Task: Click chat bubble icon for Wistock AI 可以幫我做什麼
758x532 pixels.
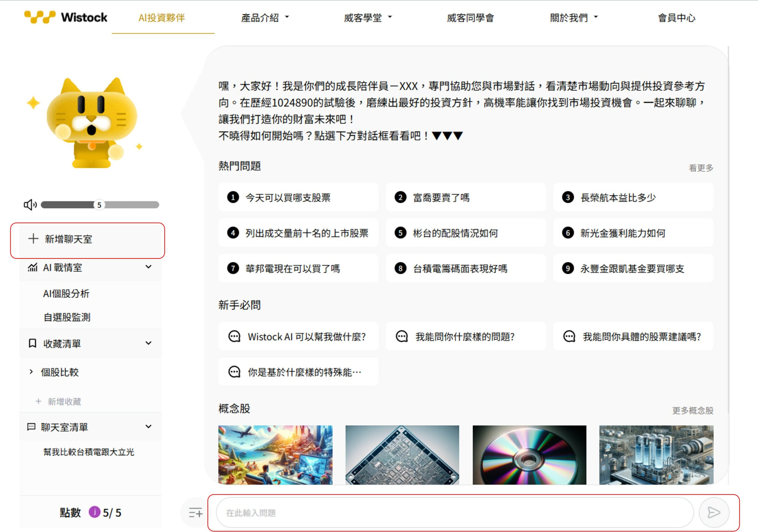Action: (234, 336)
